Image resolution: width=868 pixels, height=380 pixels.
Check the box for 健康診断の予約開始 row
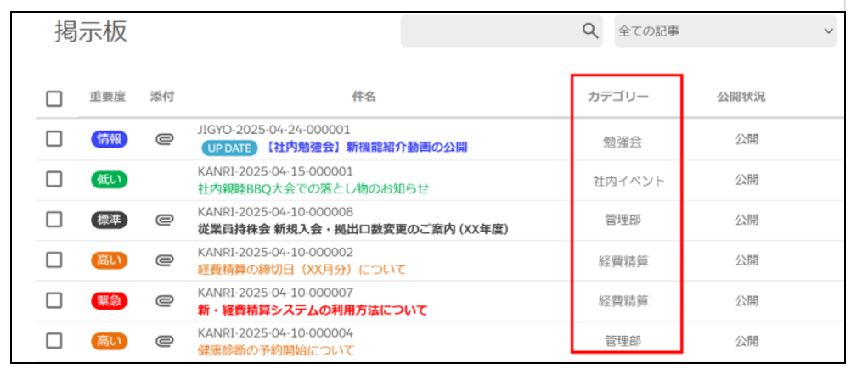coord(54,341)
